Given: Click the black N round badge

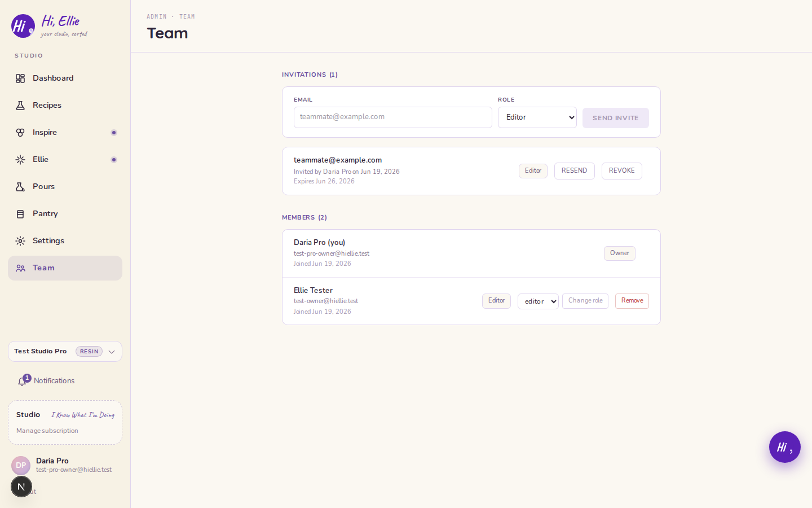Looking at the screenshot, I should 21,487.
